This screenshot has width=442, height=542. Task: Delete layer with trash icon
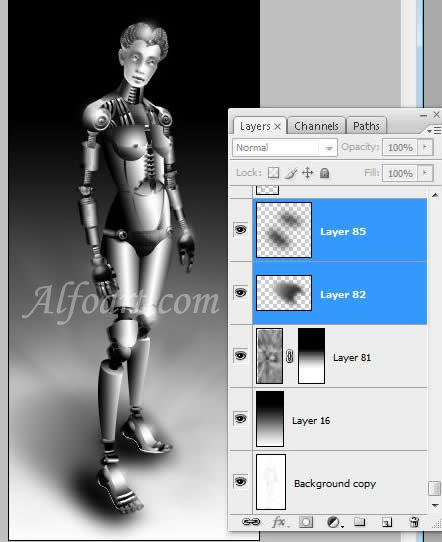(x=414, y=522)
